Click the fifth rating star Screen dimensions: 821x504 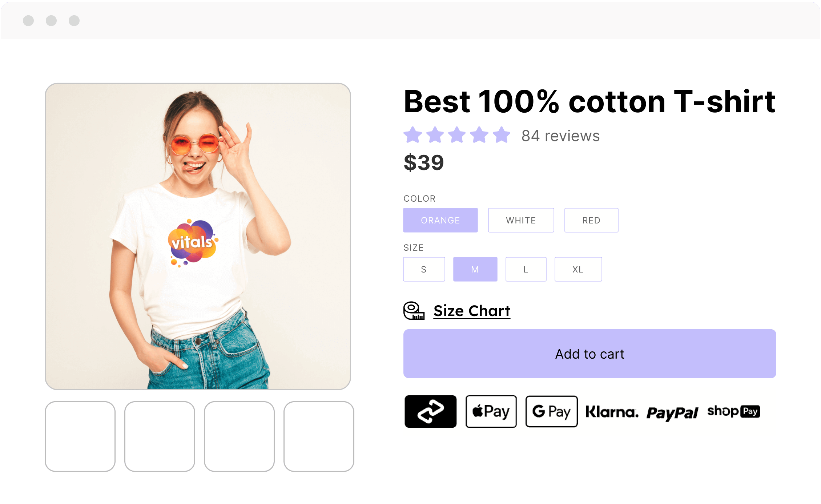pyautogui.click(x=502, y=135)
